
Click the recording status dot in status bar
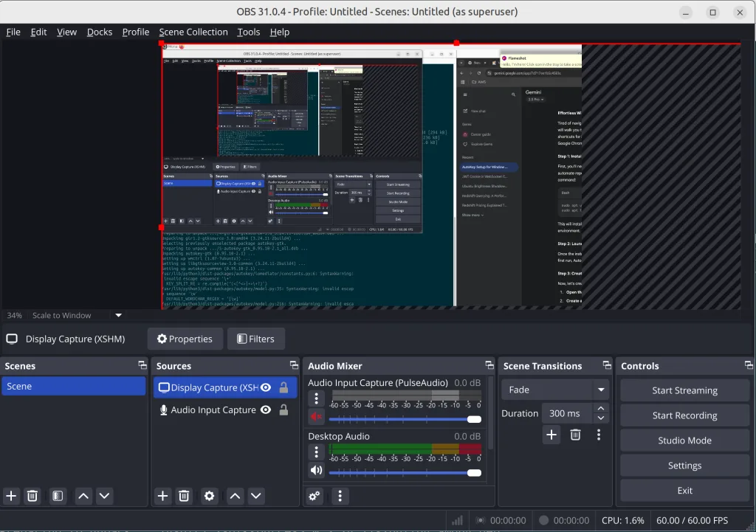[x=544, y=520]
